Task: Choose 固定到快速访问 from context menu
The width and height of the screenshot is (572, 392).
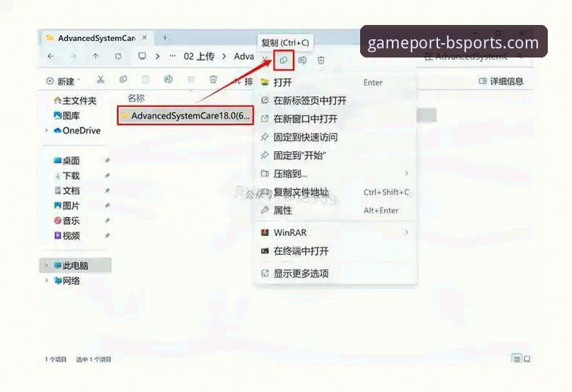Action: click(336, 137)
